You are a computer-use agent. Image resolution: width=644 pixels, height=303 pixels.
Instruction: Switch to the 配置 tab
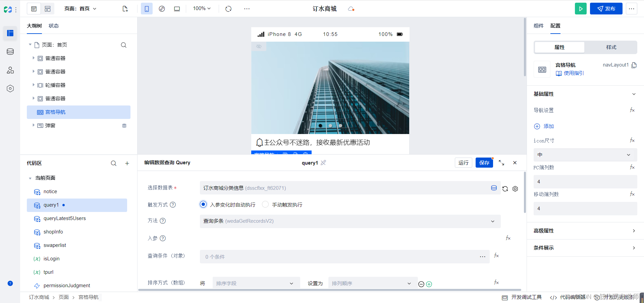click(x=555, y=26)
